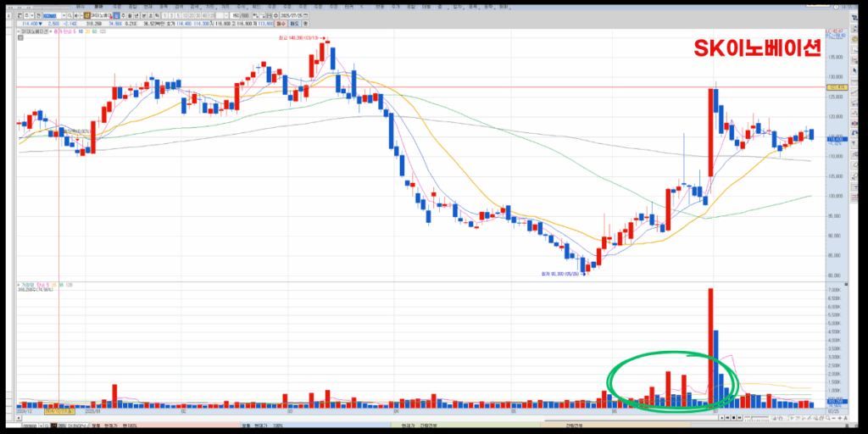Open the dropdown arrow next to speaker icon
The image size is (868, 434).
pos(81,15)
